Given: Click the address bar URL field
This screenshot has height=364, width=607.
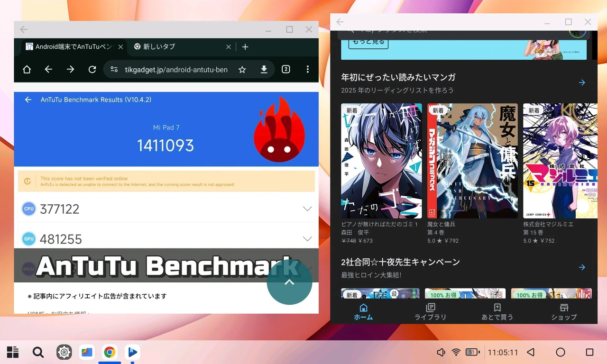Looking at the screenshot, I should (x=175, y=70).
